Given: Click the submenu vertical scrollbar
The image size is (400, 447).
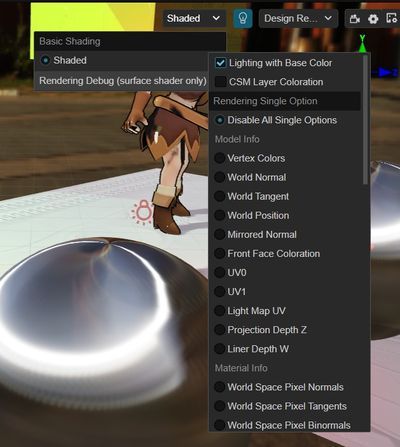Looking at the screenshot, I should pos(366,119).
